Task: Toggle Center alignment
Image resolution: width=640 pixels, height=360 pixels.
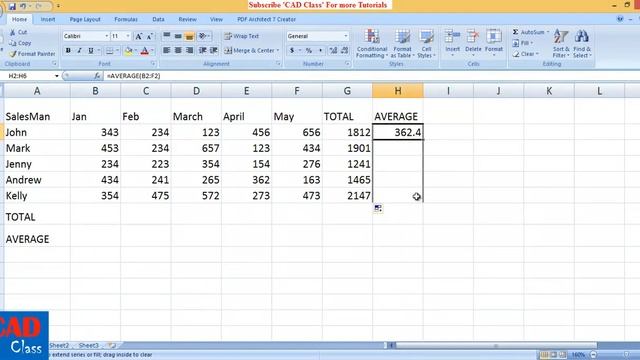Action: [x=178, y=51]
